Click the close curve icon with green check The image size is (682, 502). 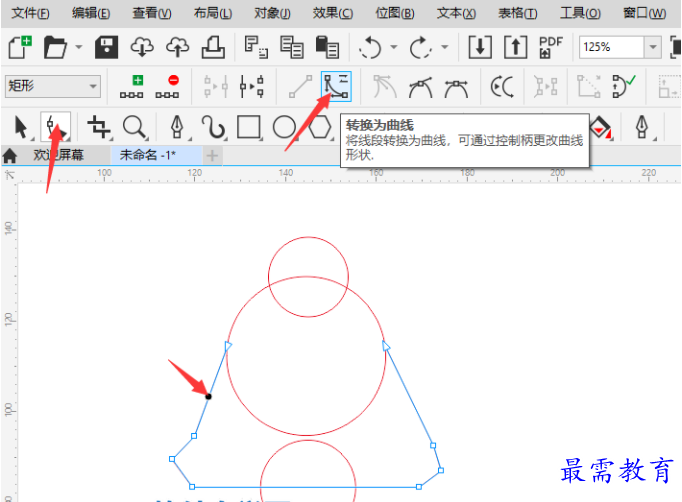[x=624, y=86]
